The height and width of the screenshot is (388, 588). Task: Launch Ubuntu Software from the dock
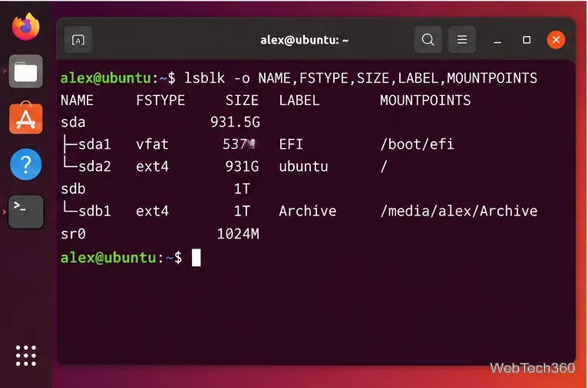coord(26,118)
